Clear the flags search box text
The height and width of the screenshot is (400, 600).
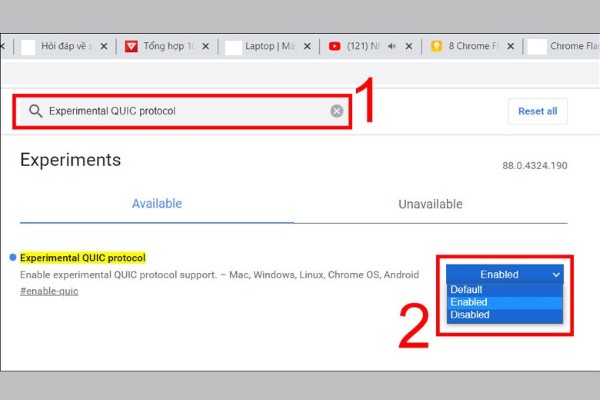337,111
